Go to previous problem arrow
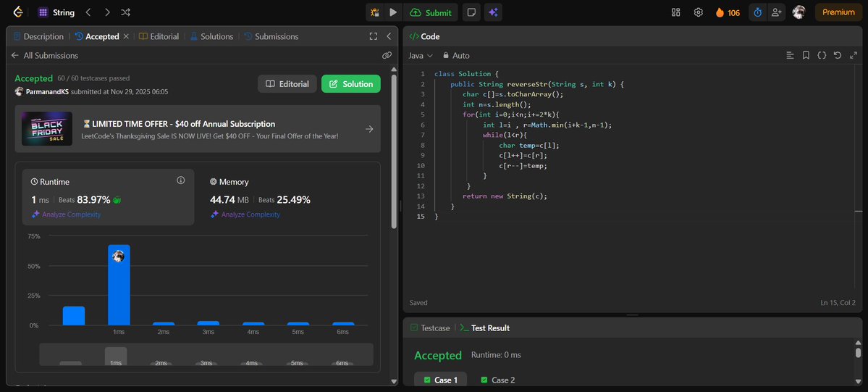Viewport: 868px width, 392px height. coord(88,12)
